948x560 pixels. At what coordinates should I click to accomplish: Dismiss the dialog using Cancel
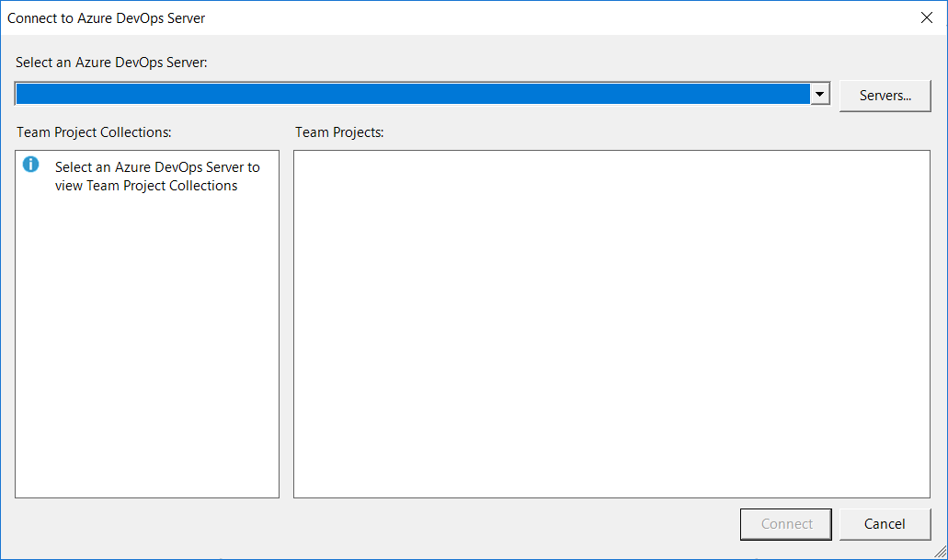click(x=885, y=523)
